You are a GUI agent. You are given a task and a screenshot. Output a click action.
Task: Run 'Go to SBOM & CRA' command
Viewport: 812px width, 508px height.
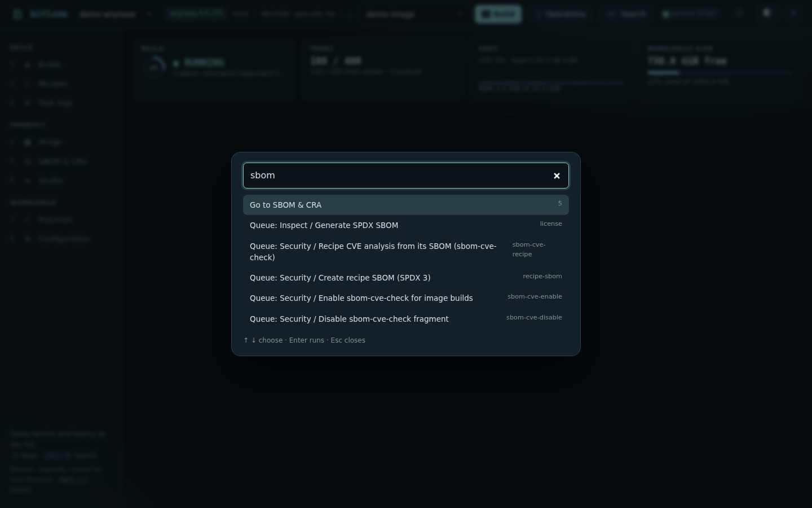tap(406, 205)
